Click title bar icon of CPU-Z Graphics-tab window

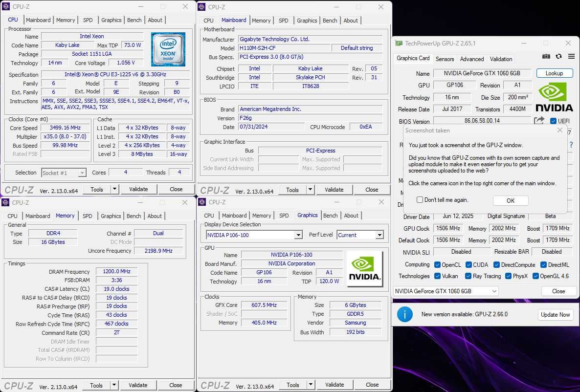pyautogui.click(x=202, y=202)
